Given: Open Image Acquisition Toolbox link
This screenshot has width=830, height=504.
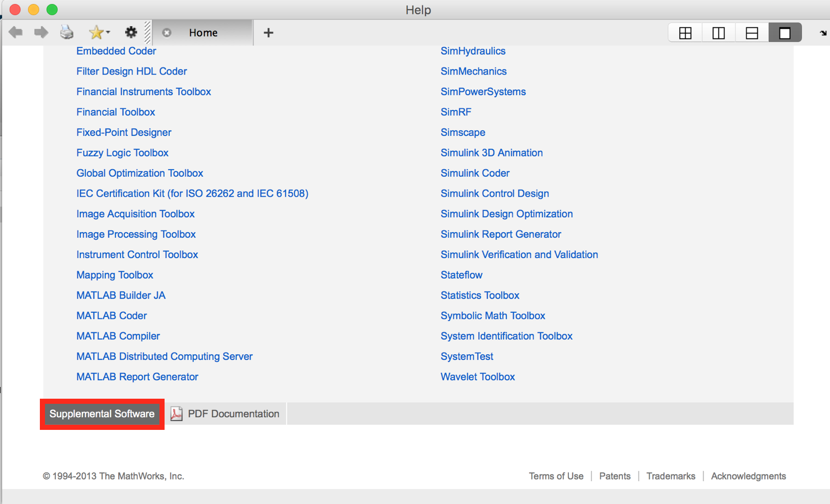Looking at the screenshot, I should coord(135,214).
